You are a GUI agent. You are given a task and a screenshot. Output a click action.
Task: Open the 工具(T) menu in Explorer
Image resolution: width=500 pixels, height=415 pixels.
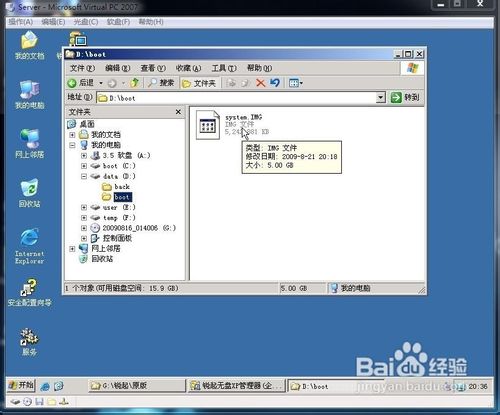[x=224, y=68]
